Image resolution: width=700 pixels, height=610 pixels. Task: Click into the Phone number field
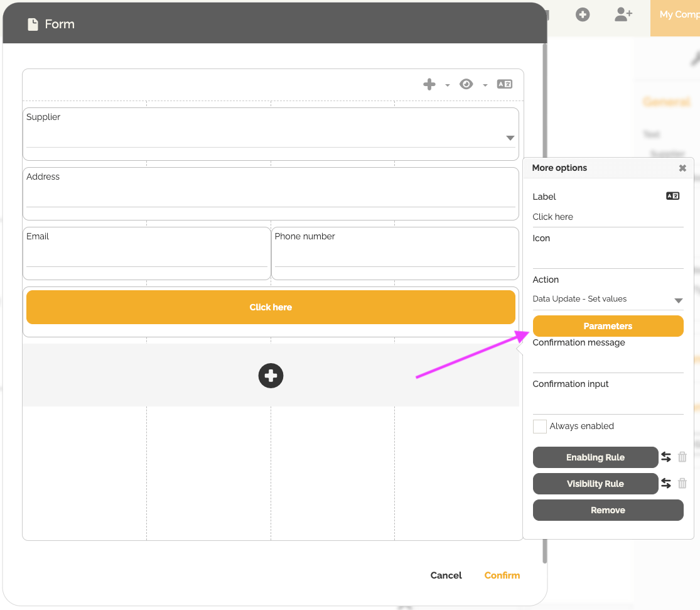395,257
